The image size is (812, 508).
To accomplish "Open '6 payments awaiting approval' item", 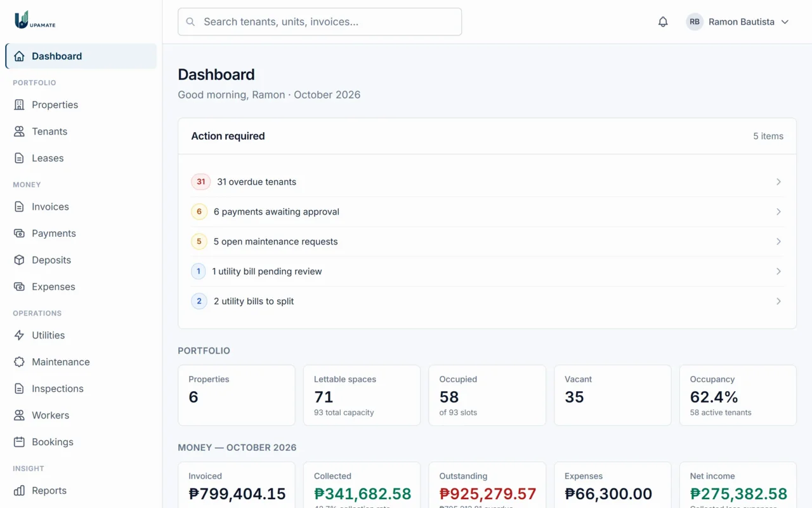I will coord(487,211).
